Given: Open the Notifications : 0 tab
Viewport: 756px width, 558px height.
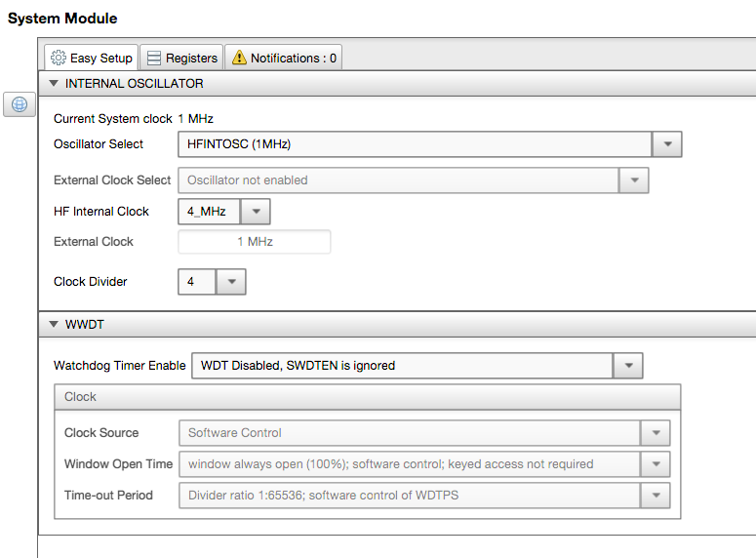Looking at the screenshot, I should [x=284, y=58].
